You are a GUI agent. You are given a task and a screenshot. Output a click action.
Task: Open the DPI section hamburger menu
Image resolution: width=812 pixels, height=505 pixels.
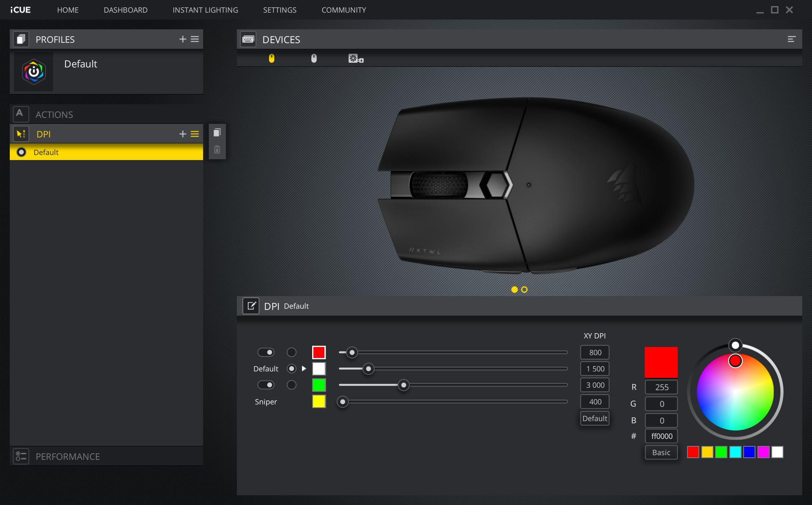click(195, 134)
